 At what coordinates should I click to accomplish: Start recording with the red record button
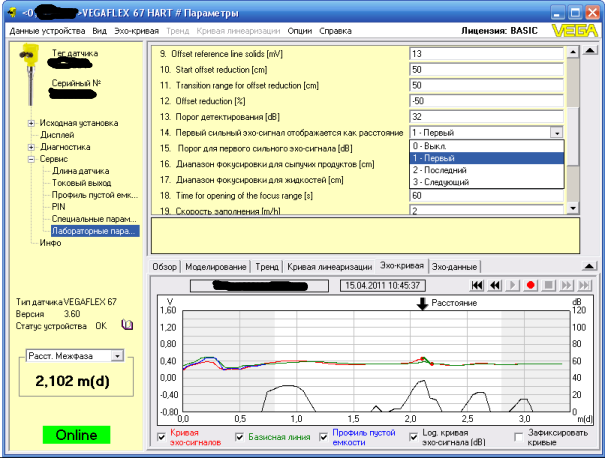531,285
